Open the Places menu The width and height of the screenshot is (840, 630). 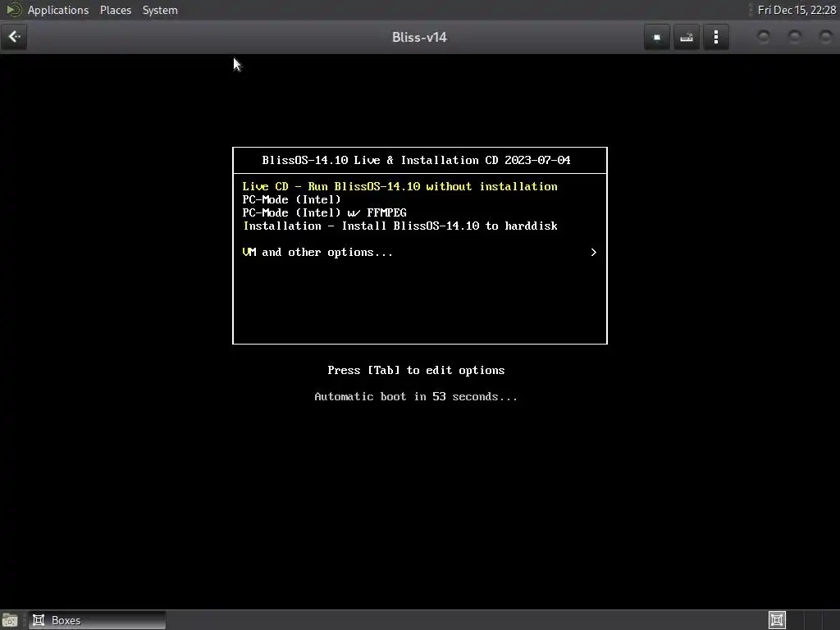tap(116, 10)
